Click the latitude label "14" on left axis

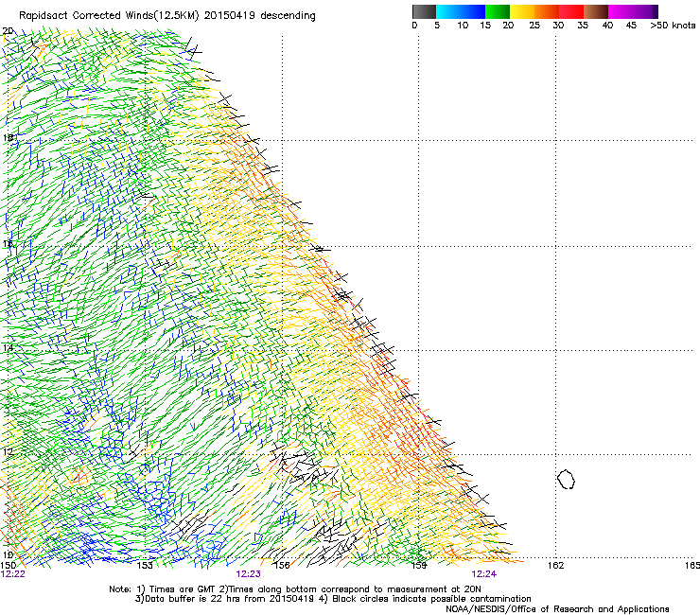[x=8, y=347]
